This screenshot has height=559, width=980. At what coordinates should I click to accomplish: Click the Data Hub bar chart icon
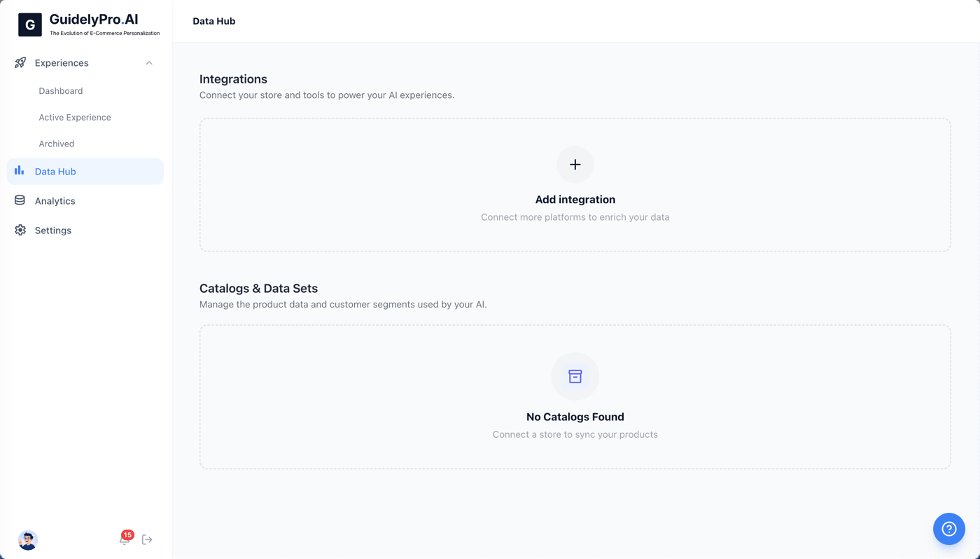pos(20,171)
